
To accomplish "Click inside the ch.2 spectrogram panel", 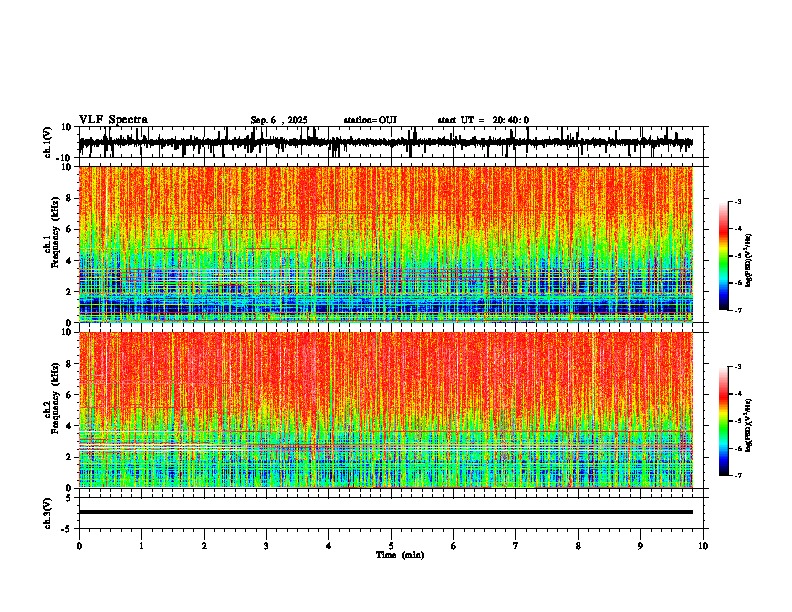I will tap(385, 410).
